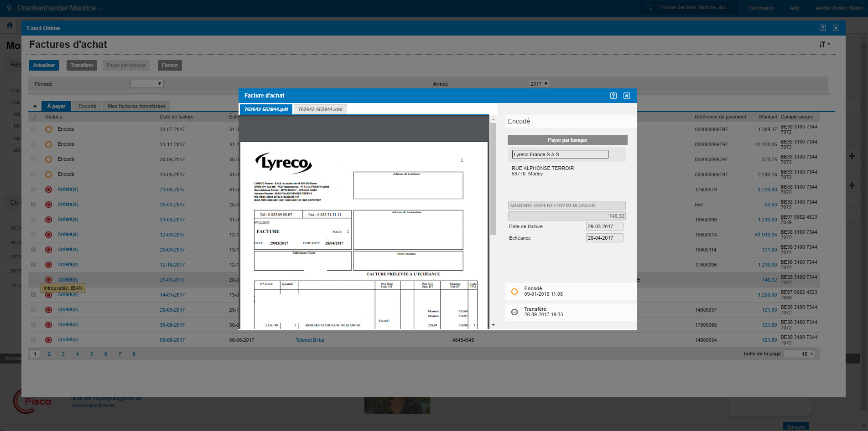Select the À payer tab
Screen dimensions: 868x431
click(x=56, y=106)
